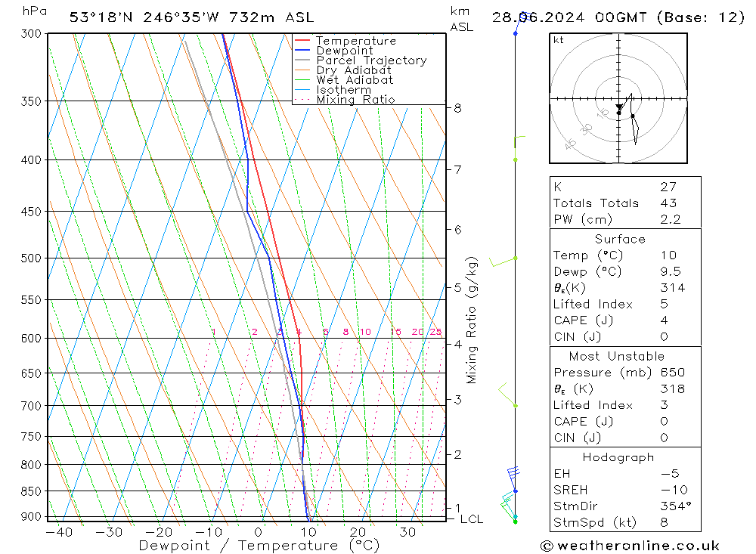Click the 'StmDir' value 354°

675,506
